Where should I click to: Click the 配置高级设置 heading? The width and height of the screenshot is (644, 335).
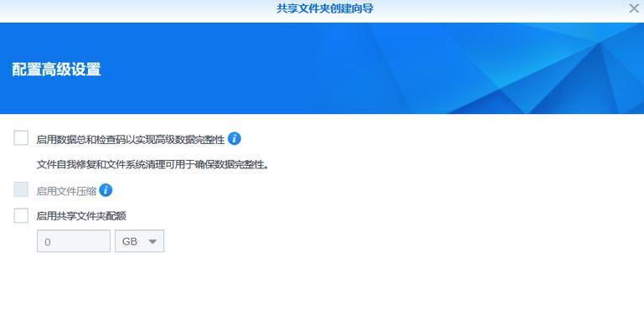point(56,70)
